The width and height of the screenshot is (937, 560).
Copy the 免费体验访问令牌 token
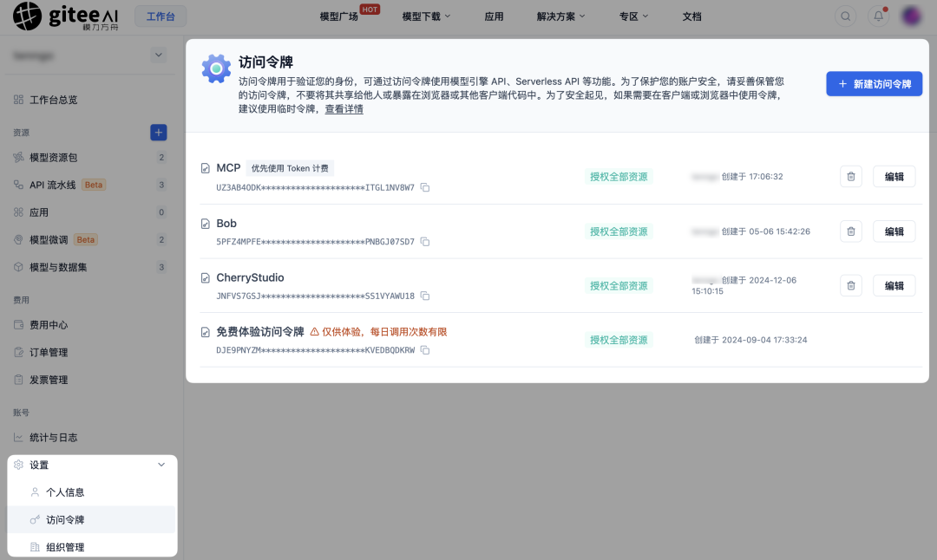click(x=425, y=350)
